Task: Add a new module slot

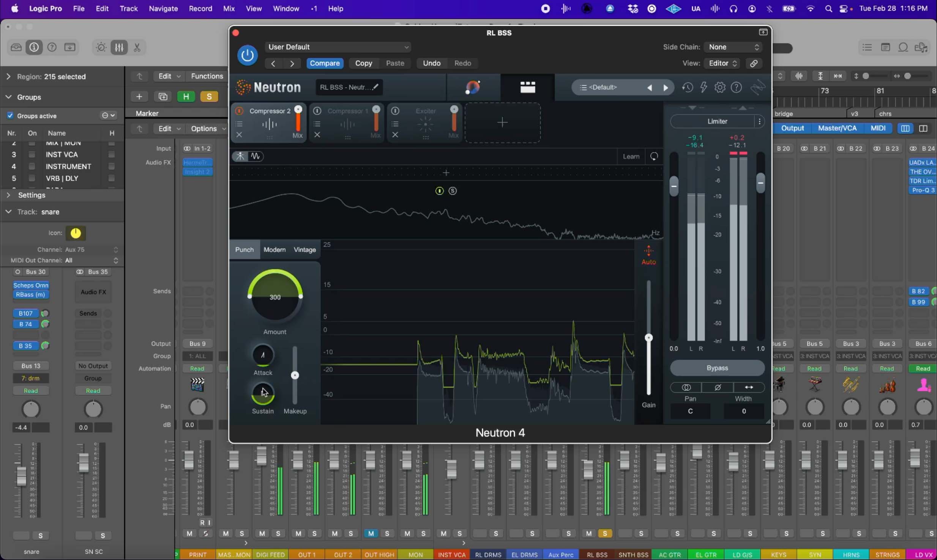Action: [502, 123]
